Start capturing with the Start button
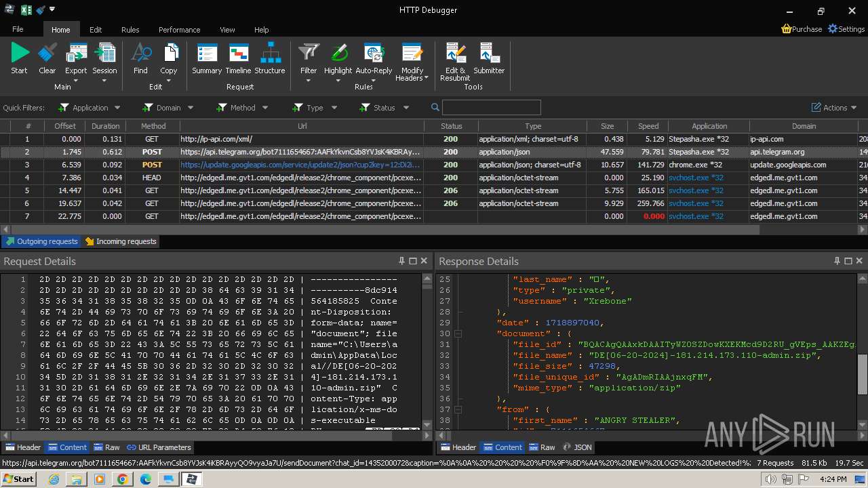 pos(20,60)
